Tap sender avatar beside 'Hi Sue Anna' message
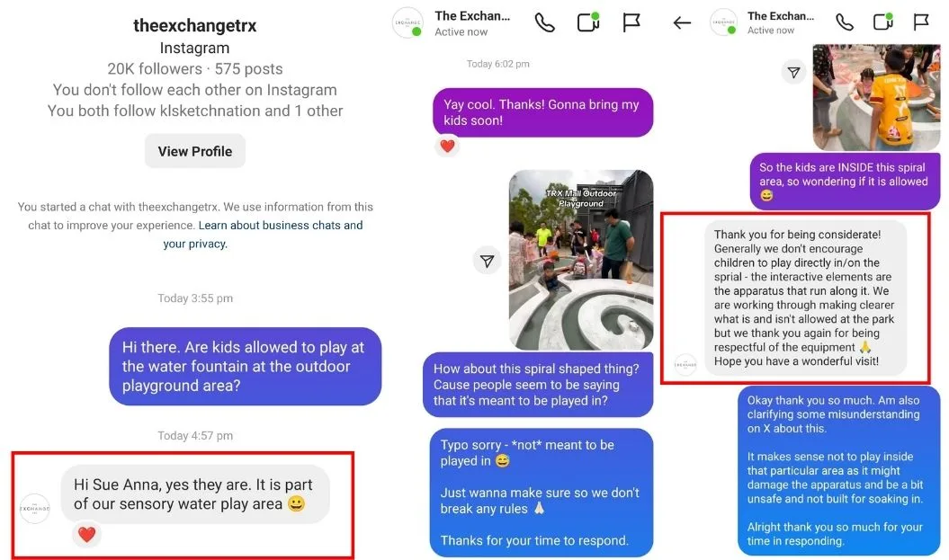The width and height of the screenshot is (949, 560). pos(35,509)
